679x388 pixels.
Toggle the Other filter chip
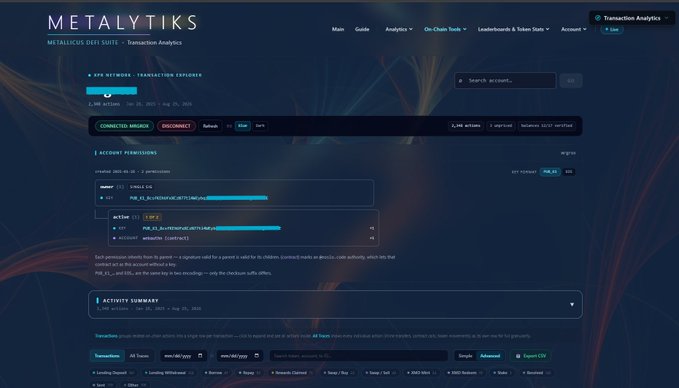[135, 385]
